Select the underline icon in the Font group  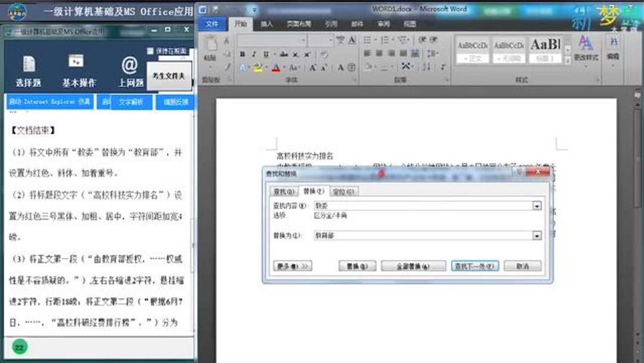click(x=266, y=54)
